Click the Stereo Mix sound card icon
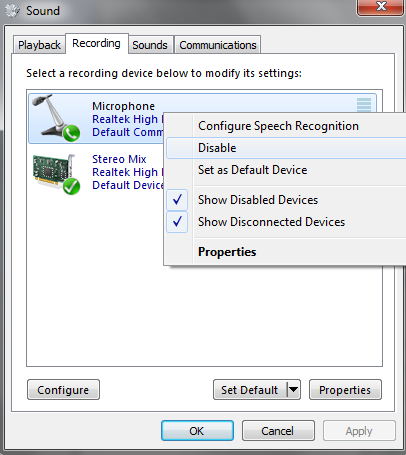The width and height of the screenshot is (406, 455). coord(56,173)
